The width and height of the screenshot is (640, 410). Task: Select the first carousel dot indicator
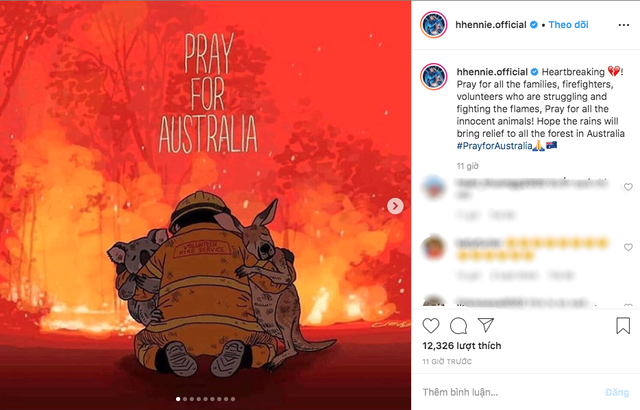(x=178, y=399)
